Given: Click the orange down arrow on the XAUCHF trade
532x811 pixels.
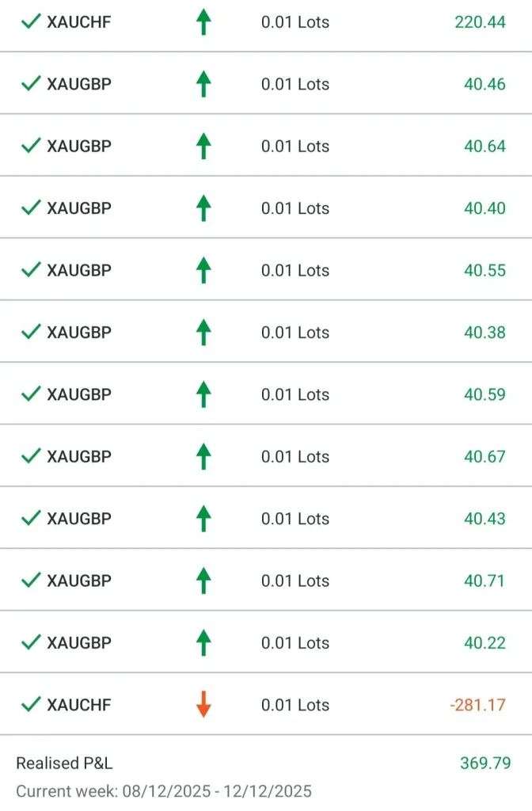Looking at the screenshot, I should click(203, 704).
